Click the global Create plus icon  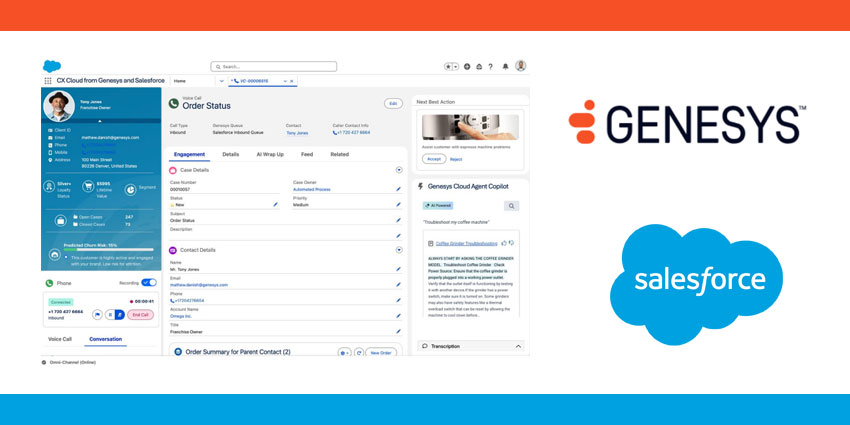point(467,67)
